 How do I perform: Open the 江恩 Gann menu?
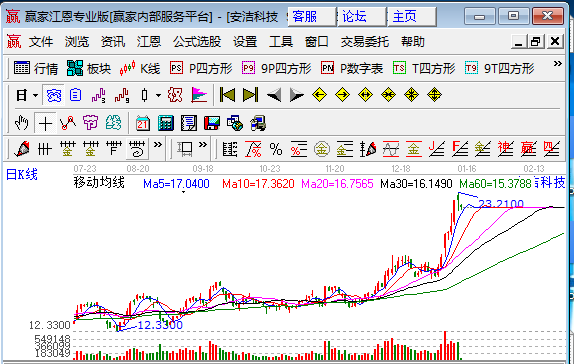coord(149,42)
